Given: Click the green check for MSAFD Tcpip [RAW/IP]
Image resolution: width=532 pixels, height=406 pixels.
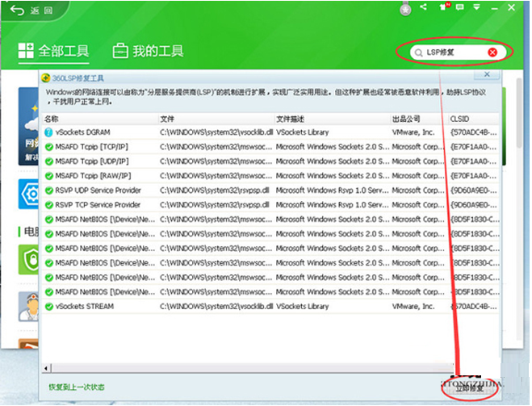Looking at the screenshot, I should [x=49, y=176].
